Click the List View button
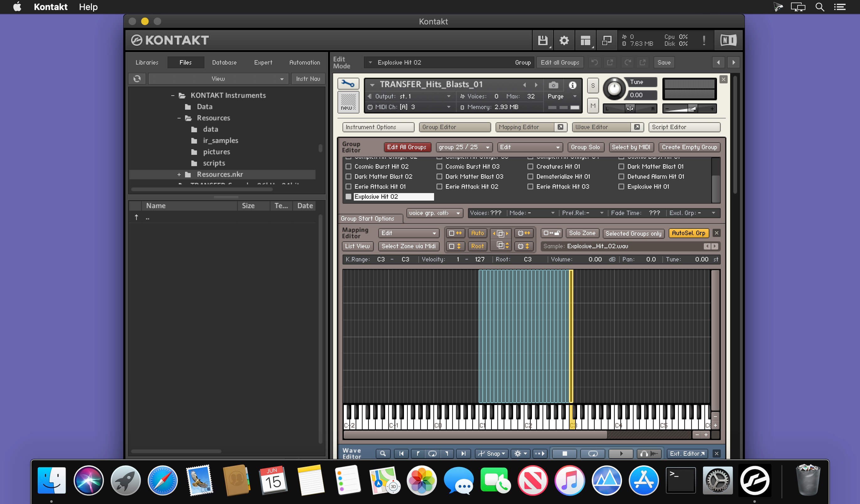Image resolution: width=860 pixels, height=504 pixels. tap(357, 246)
